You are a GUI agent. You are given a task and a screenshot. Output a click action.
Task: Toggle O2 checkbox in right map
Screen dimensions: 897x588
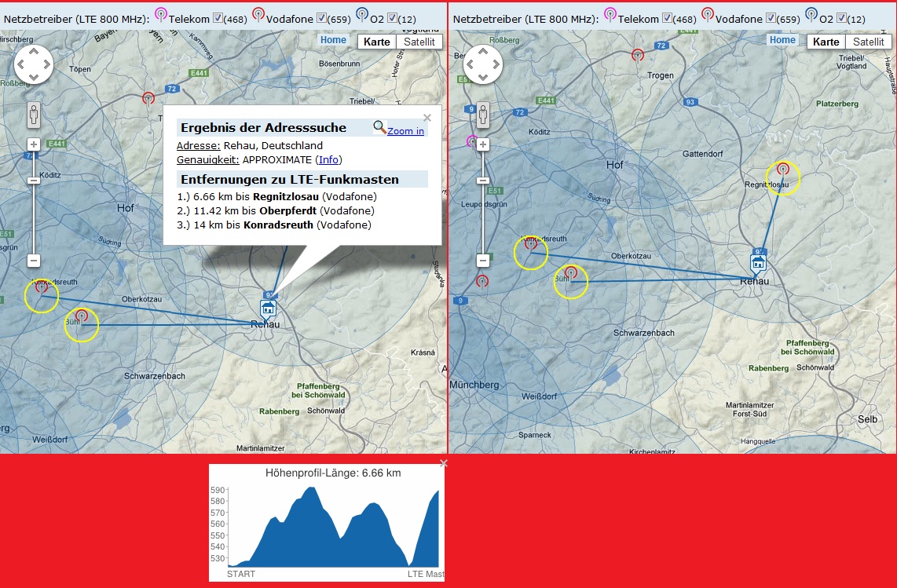click(x=841, y=18)
